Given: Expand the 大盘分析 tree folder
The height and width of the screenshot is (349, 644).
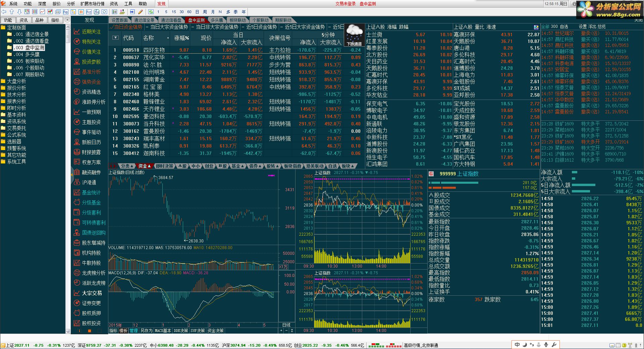Looking at the screenshot, I should click(x=13, y=81).
